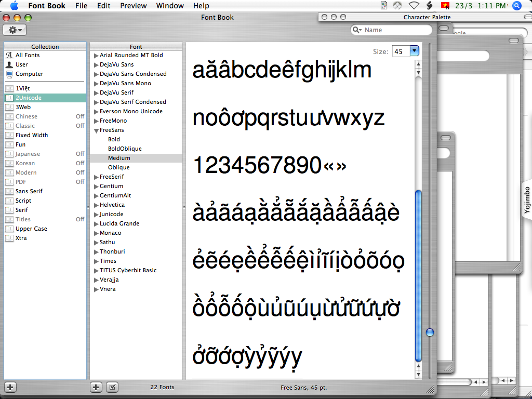The width and height of the screenshot is (532, 399).
Task: Toggle enable/disable font checkbox button
Action: [x=112, y=387]
